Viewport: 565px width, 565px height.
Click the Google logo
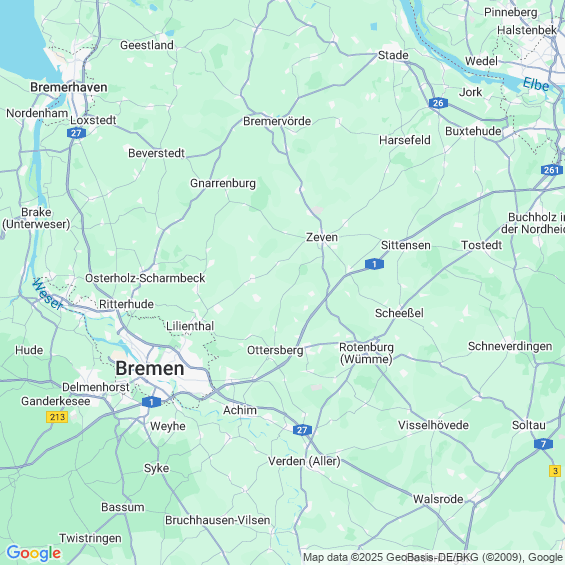(x=34, y=553)
